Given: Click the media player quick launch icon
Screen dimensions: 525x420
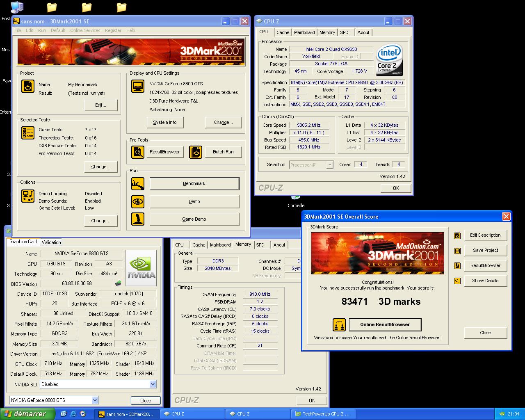Looking at the screenshot, I should click(82, 414).
